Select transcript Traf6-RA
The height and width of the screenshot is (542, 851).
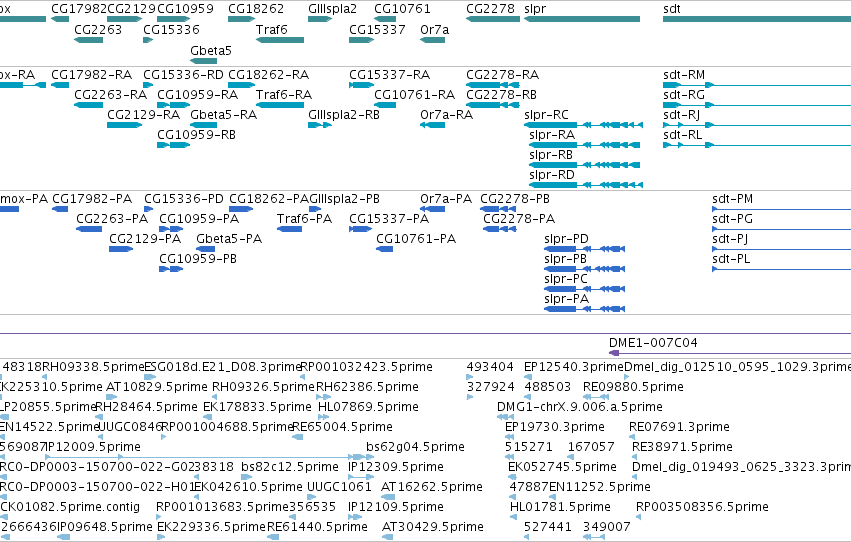(284, 94)
